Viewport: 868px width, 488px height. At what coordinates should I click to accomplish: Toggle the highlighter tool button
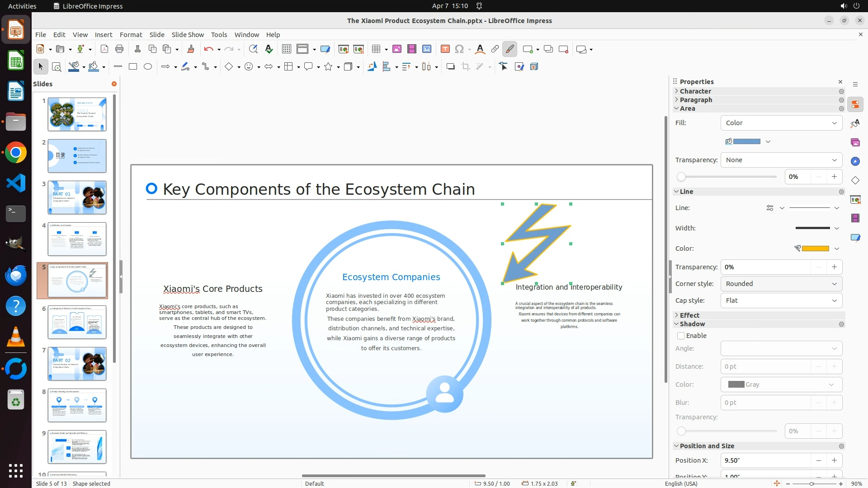click(510, 49)
